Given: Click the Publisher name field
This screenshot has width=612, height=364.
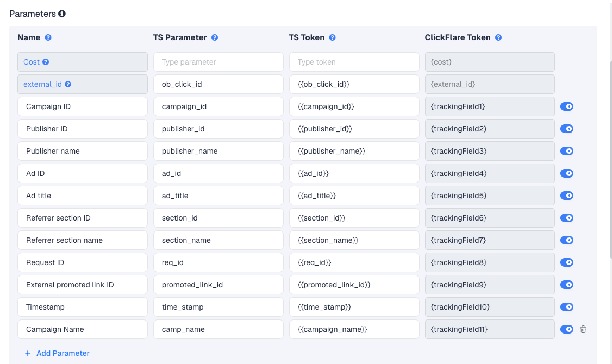Looking at the screenshot, I should [83, 151].
